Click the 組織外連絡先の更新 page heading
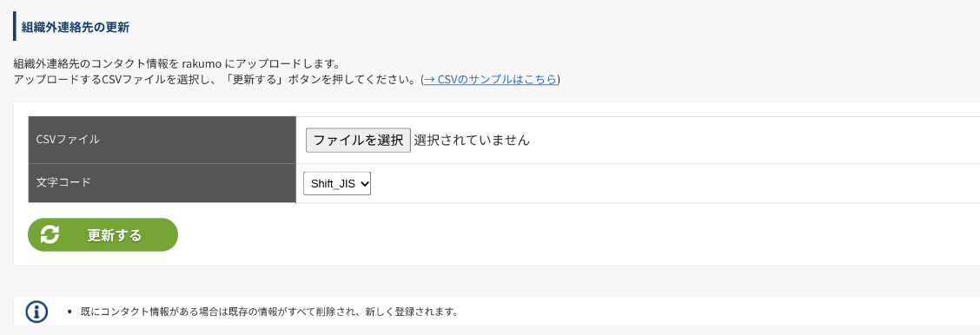The width and height of the screenshot is (980, 335). [x=76, y=28]
